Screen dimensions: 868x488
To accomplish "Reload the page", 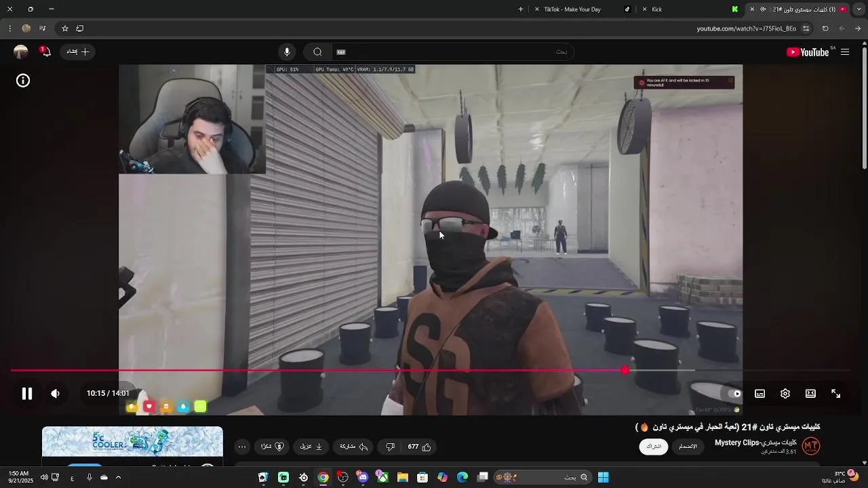I will 825,28.
